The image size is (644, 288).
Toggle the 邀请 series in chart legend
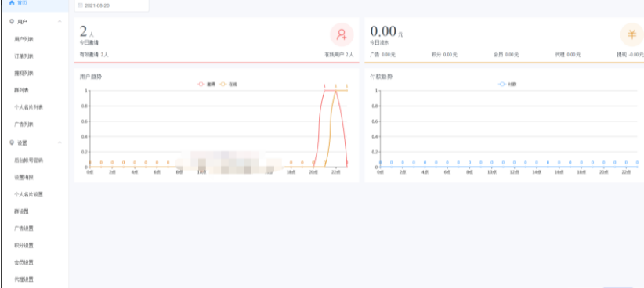[x=207, y=84]
